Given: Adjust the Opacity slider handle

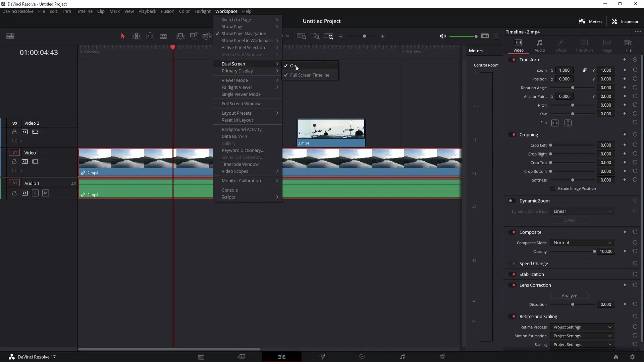Looking at the screenshot, I should (594, 251).
